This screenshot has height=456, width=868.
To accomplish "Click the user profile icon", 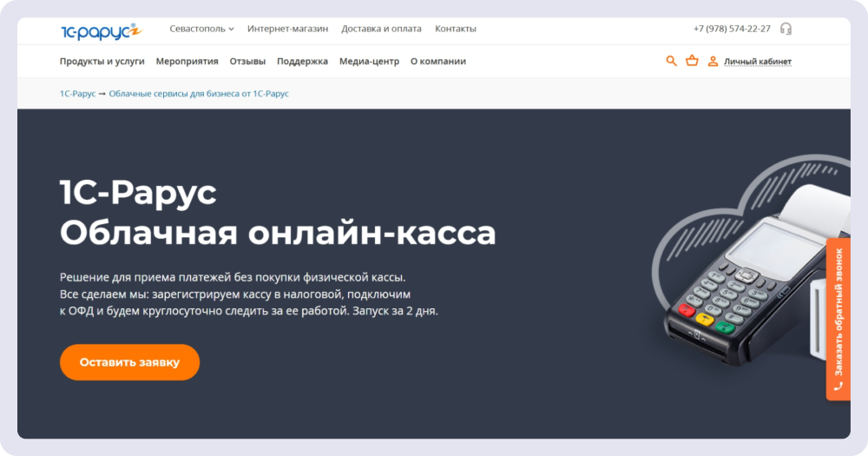I will 713,62.
